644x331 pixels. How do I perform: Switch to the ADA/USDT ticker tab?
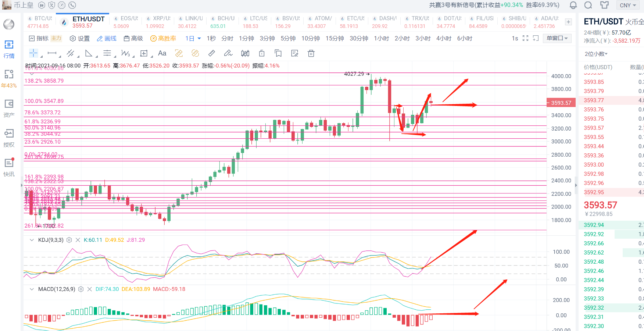pos(546,22)
